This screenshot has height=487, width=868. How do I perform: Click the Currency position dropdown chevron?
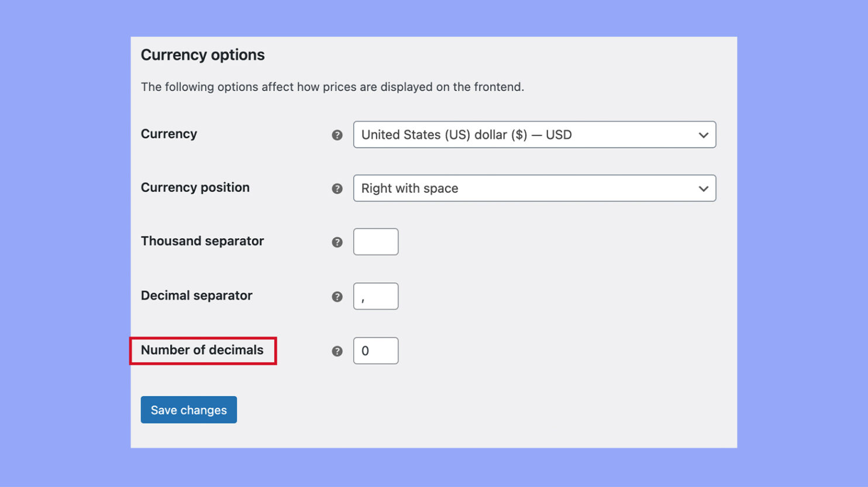point(703,188)
